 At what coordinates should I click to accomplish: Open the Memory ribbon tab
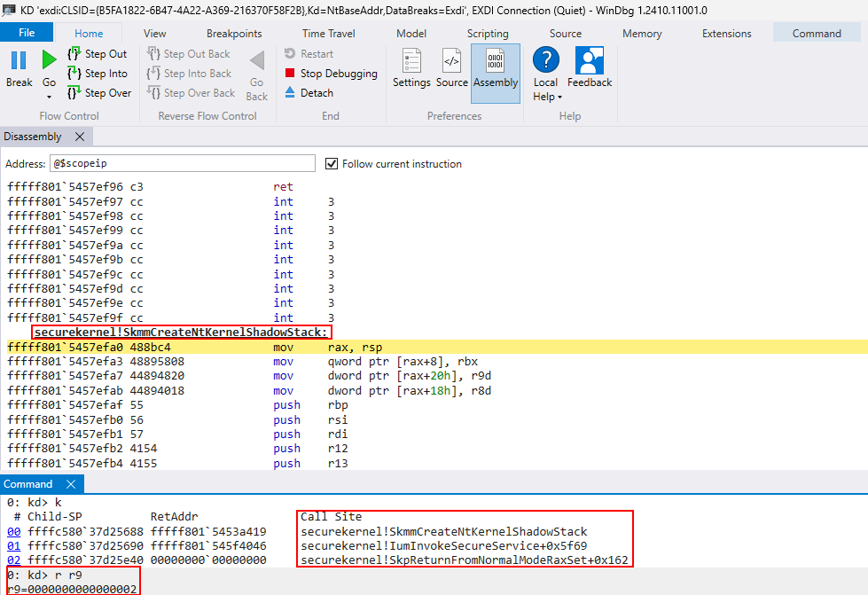pyautogui.click(x=642, y=33)
